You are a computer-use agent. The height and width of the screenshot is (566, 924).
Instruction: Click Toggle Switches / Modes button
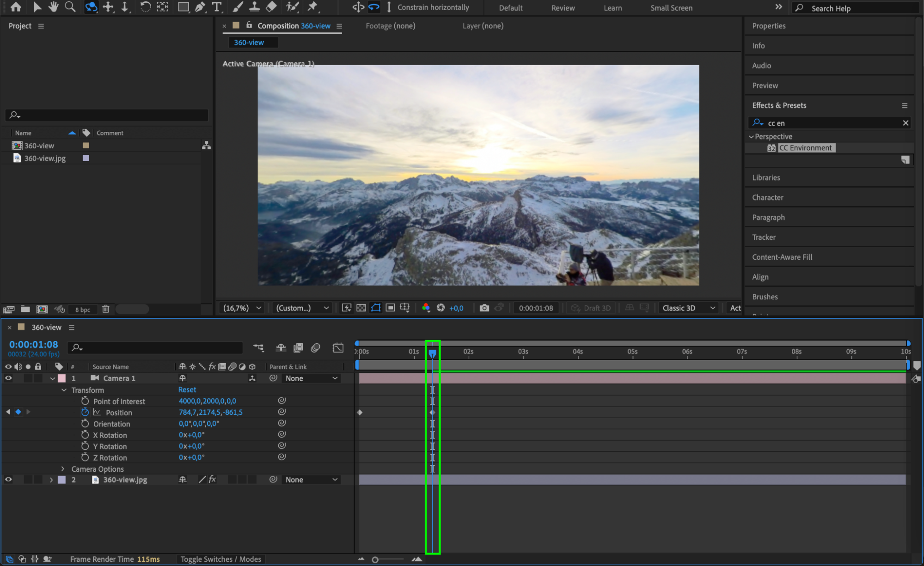[x=220, y=559]
